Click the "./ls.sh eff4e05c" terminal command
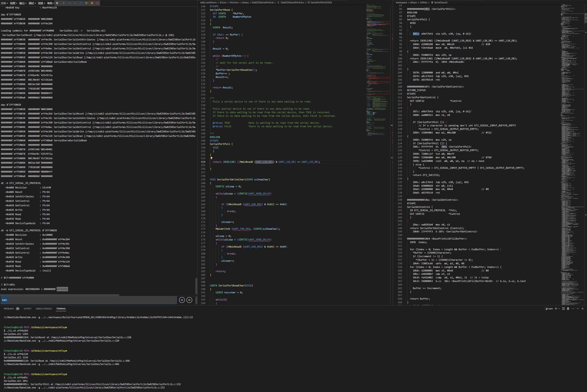Image resolution: width=587 pixels, height=392 pixels. tap(17, 378)
